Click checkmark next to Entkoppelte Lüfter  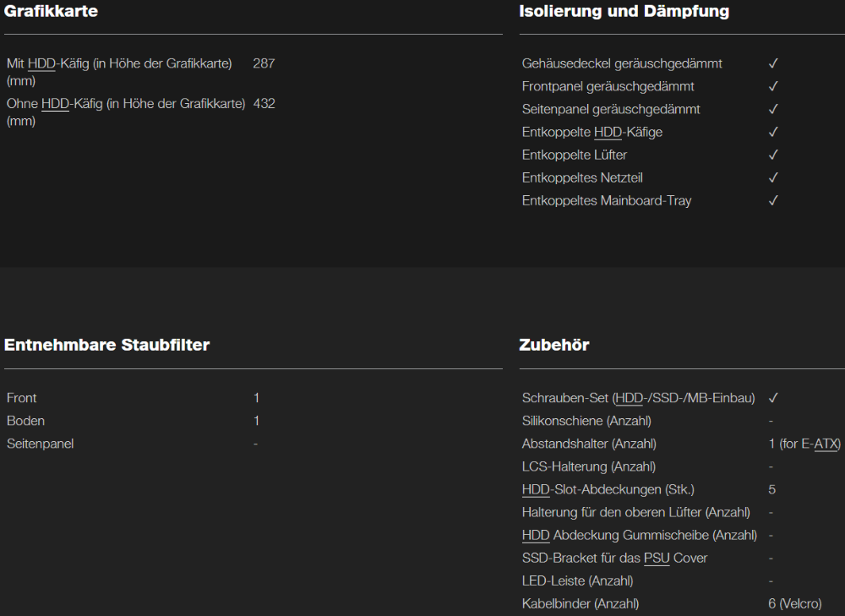point(773,155)
